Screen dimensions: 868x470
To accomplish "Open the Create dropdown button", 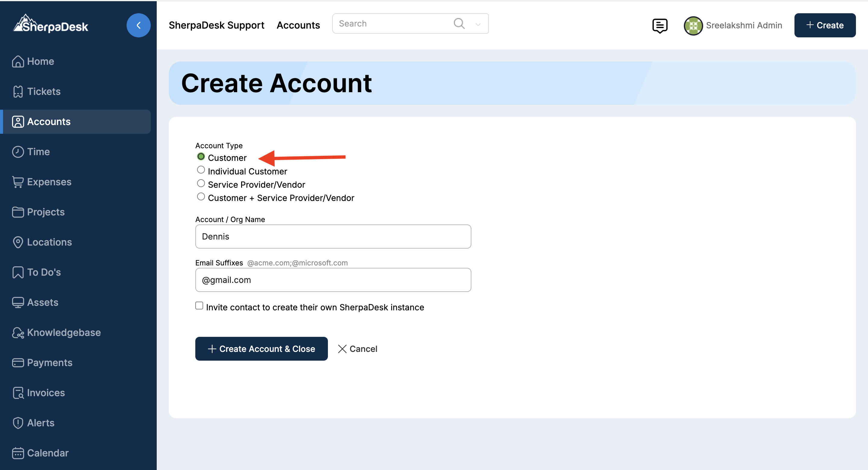I will coord(825,25).
